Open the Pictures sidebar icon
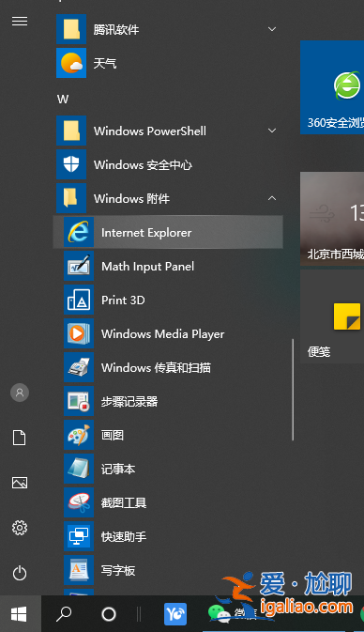Image resolution: width=364 pixels, height=632 pixels. (20, 483)
